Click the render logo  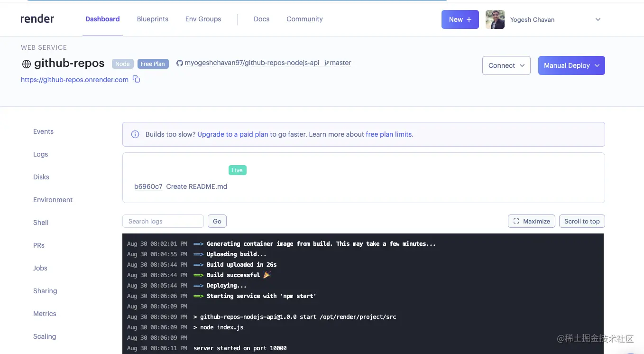[37, 19]
